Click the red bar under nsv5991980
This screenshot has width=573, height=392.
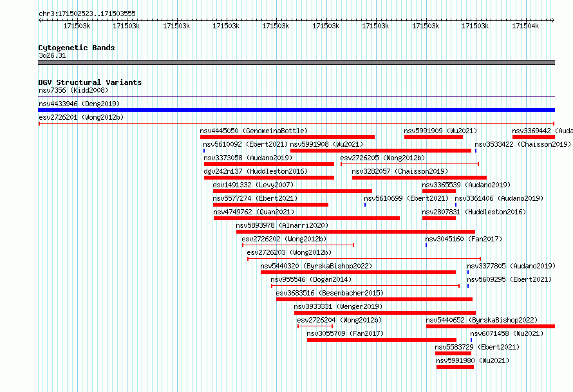click(x=455, y=367)
